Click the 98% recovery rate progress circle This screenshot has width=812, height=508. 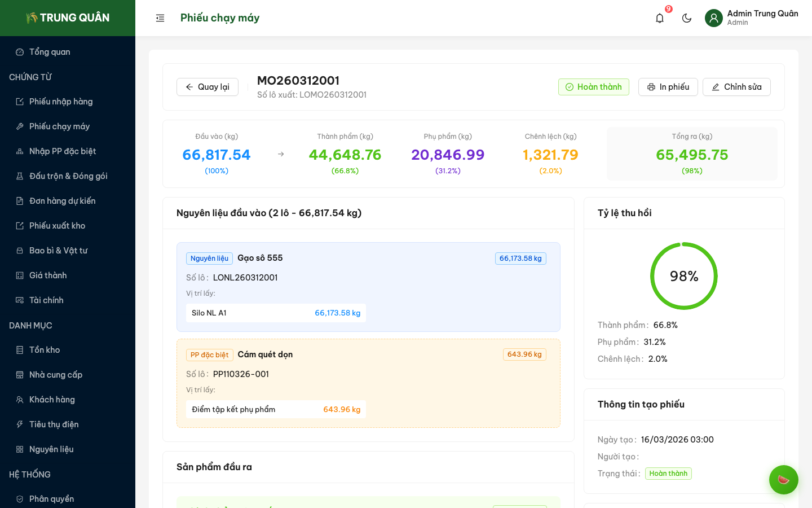click(x=683, y=276)
